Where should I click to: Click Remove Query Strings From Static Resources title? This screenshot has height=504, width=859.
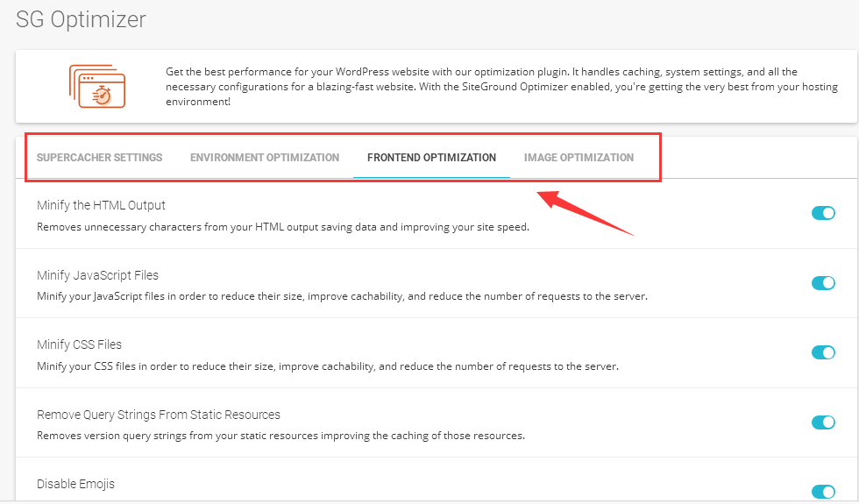[x=159, y=414]
